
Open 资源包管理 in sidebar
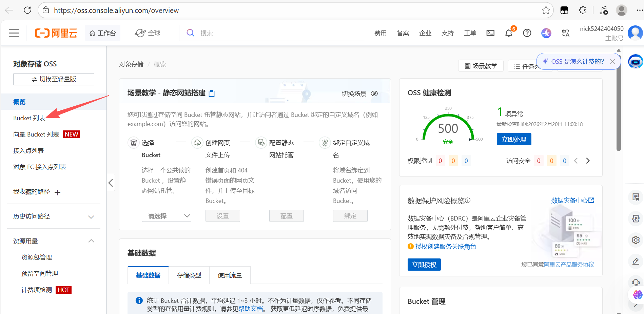click(x=37, y=257)
